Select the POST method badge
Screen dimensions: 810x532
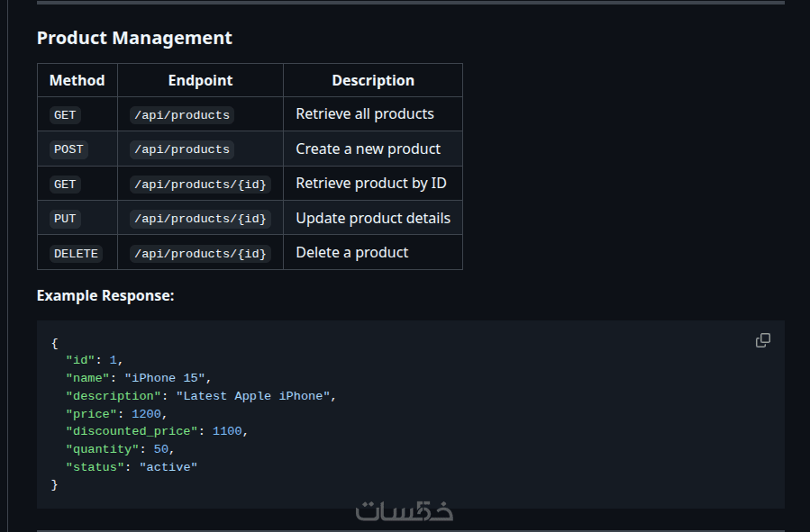tap(68, 149)
